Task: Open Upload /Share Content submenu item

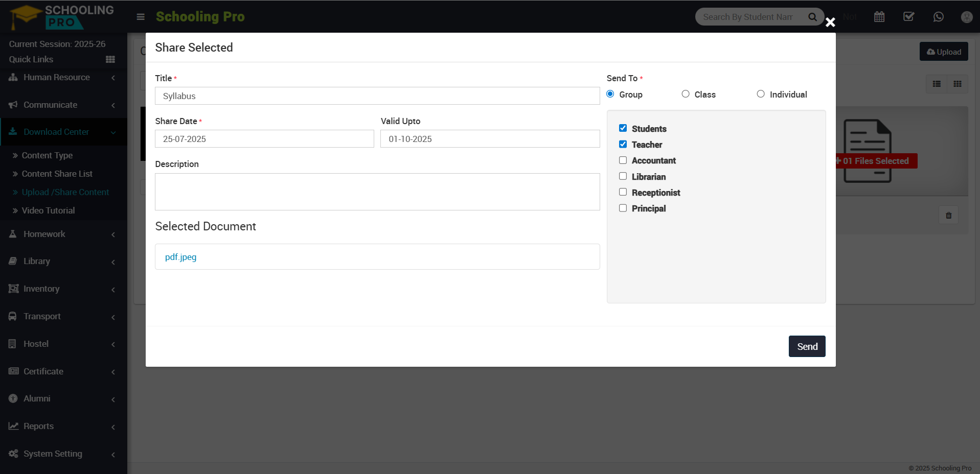Action: point(65,192)
